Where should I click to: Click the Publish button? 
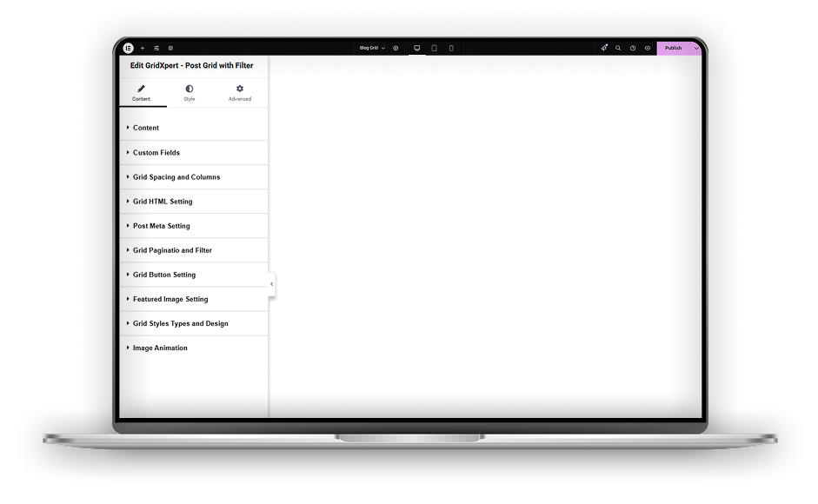click(x=674, y=48)
